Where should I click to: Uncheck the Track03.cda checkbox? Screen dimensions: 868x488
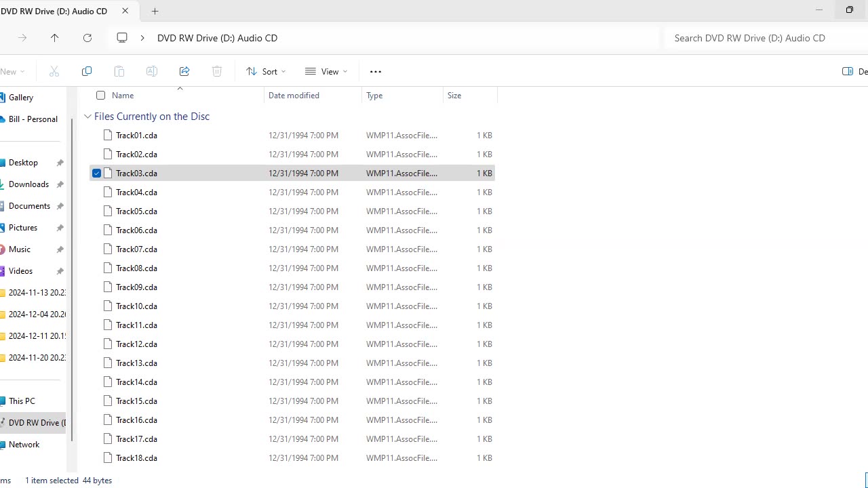pos(97,174)
